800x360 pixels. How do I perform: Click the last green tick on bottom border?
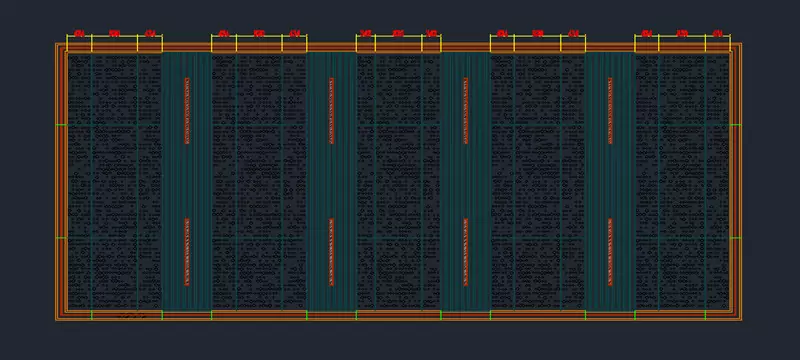pos(706,315)
